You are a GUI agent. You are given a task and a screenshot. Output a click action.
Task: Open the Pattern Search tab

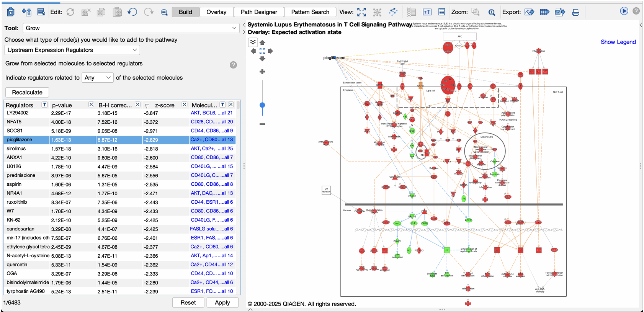(310, 12)
